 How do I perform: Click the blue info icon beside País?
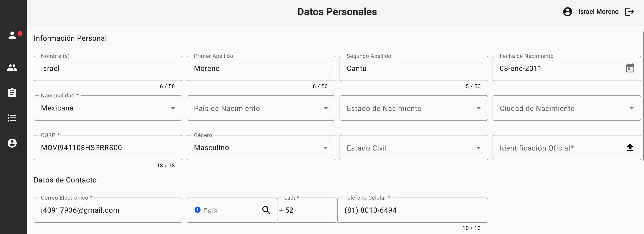click(197, 210)
